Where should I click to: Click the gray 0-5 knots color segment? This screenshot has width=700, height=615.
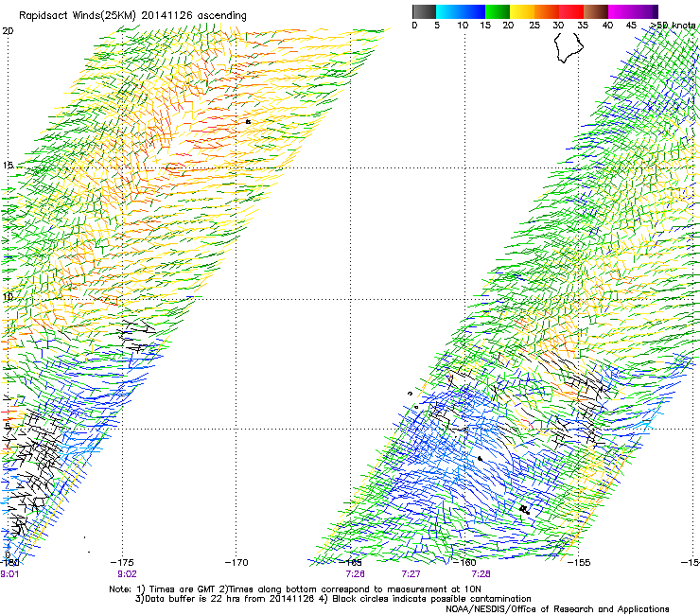coord(424,11)
